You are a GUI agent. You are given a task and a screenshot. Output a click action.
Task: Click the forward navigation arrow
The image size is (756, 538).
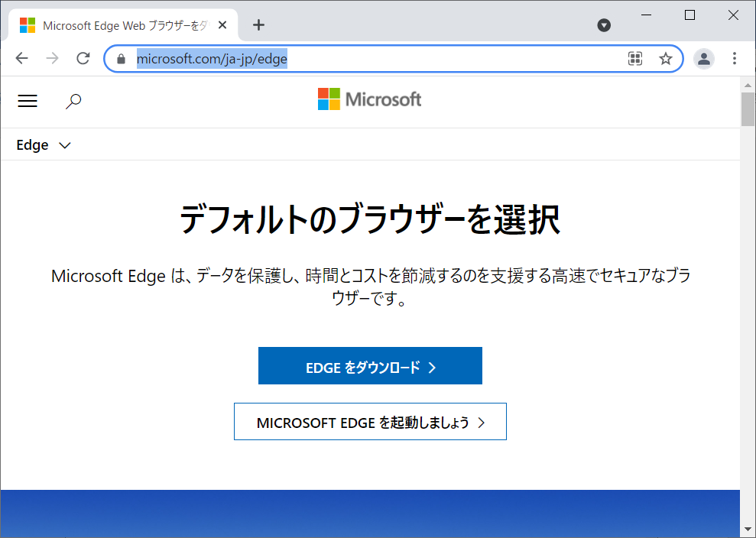[x=52, y=58]
